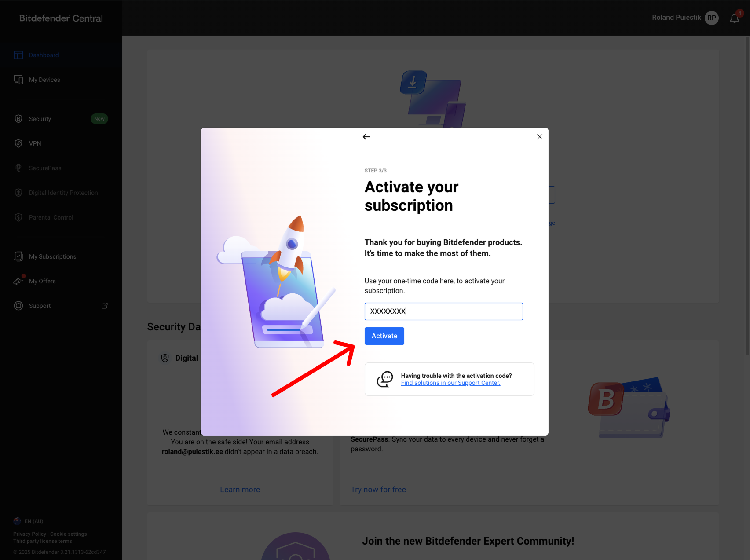The image size is (750, 560).
Task: Click the 2025 Bitdefender version text
Action: [59, 552]
